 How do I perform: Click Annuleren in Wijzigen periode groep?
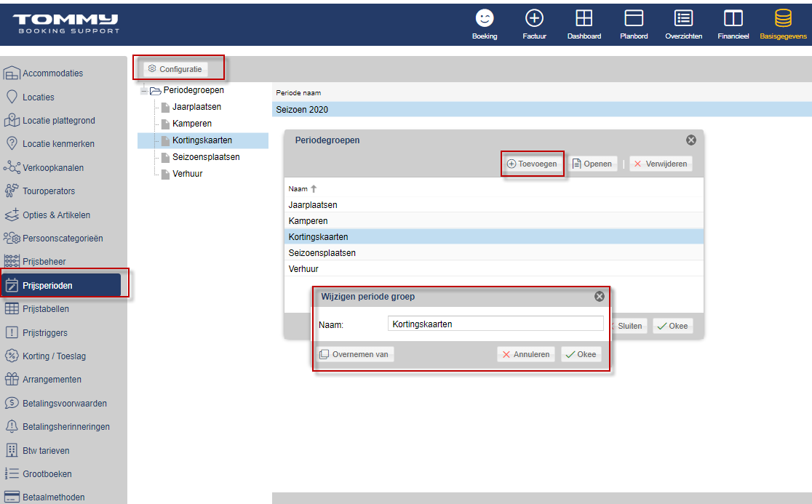pyautogui.click(x=526, y=354)
